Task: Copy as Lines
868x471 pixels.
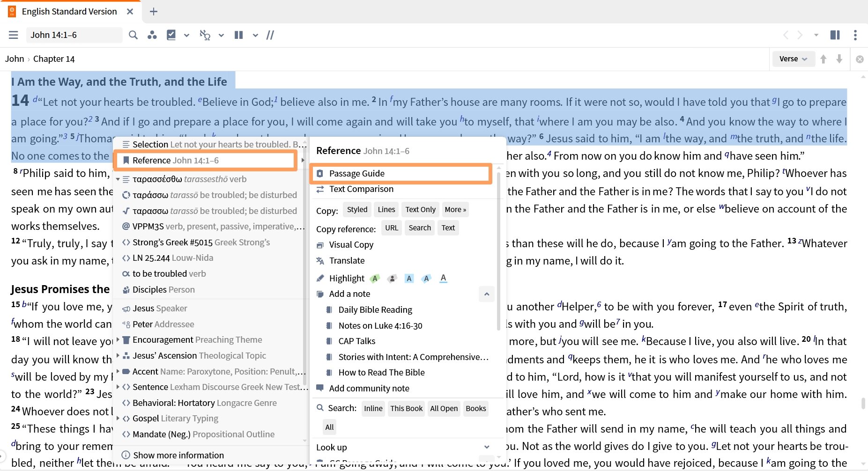Action: (x=386, y=210)
